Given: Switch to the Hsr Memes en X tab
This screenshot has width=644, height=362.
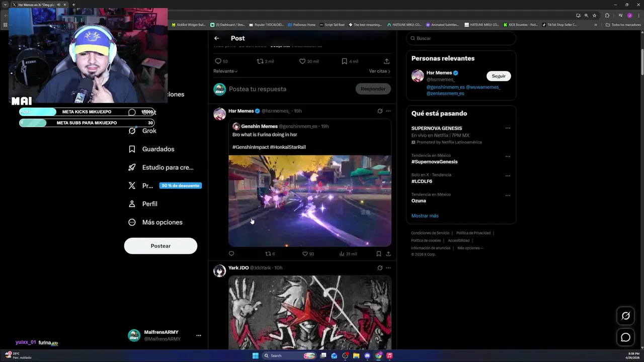Looking at the screenshot, I should coord(39,5).
